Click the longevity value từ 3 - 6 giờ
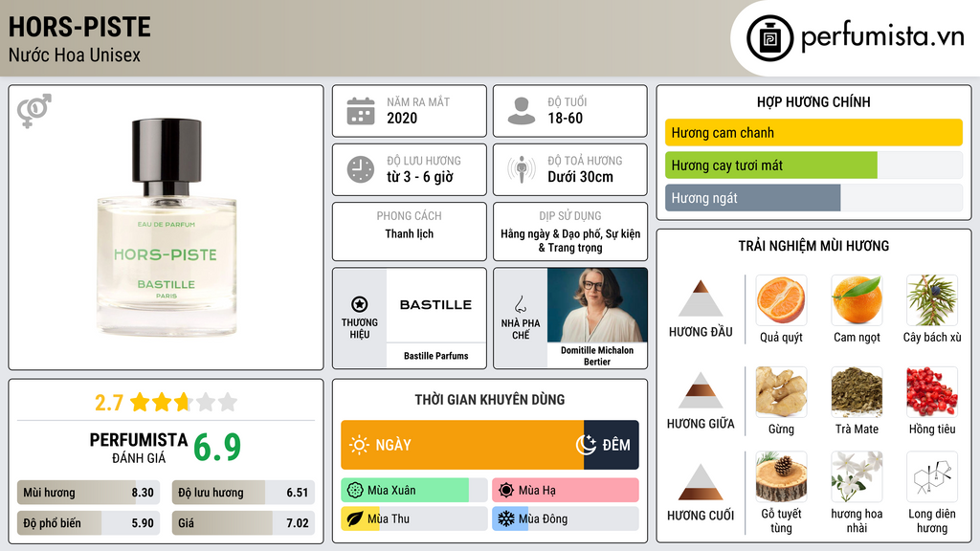Viewport: 980px width, 551px height. pos(420,177)
